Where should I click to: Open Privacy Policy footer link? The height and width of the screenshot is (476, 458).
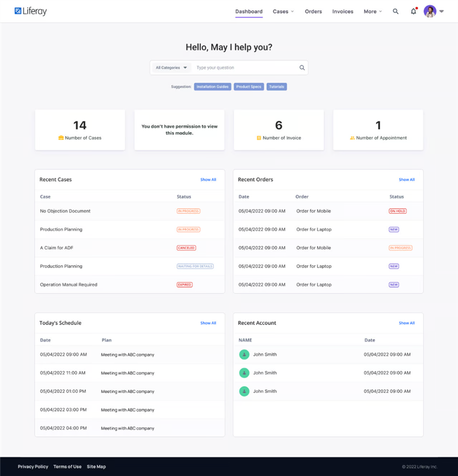click(x=33, y=467)
